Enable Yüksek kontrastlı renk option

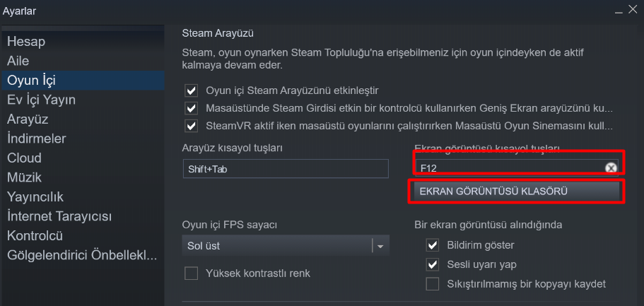(x=191, y=273)
